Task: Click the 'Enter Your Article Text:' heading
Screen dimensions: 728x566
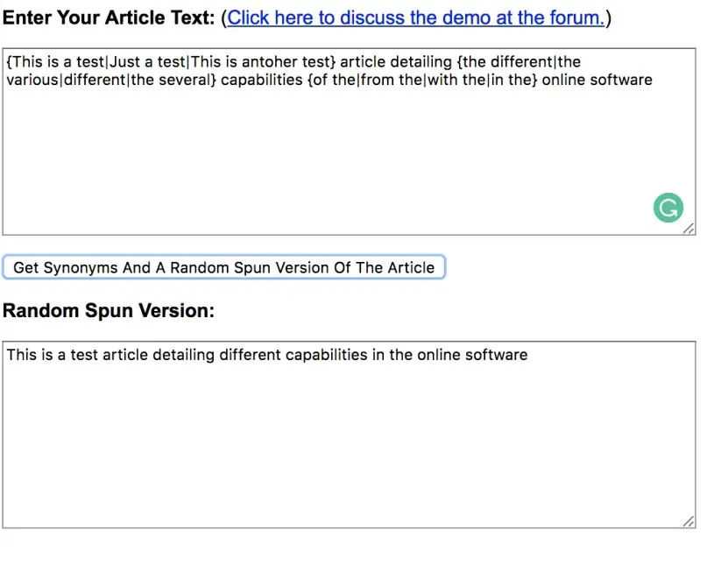Action: [x=109, y=18]
